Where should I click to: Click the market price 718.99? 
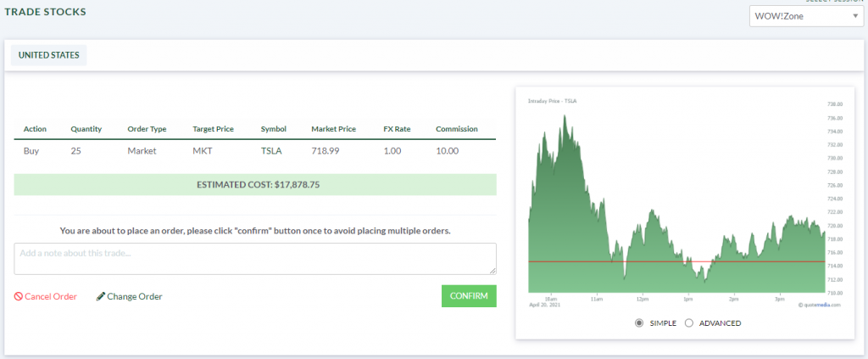(x=325, y=150)
